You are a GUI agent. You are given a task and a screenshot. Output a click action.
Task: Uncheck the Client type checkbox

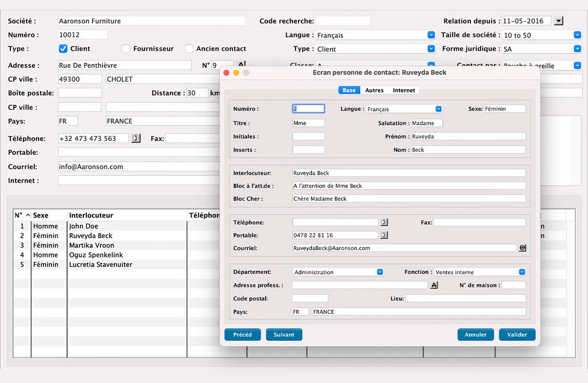(x=63, y=48)
